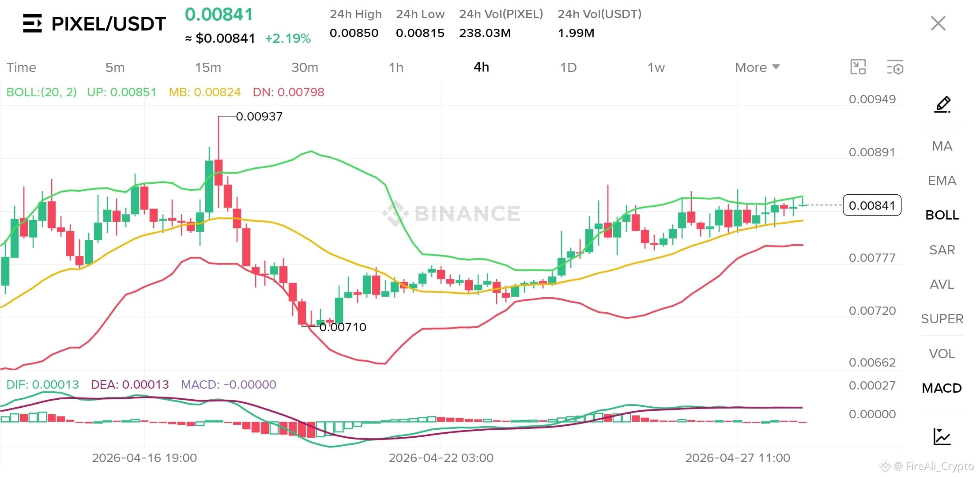Click the 0.00937 high price marker
This screenshot has height=477, width=980.
(259, 116)
